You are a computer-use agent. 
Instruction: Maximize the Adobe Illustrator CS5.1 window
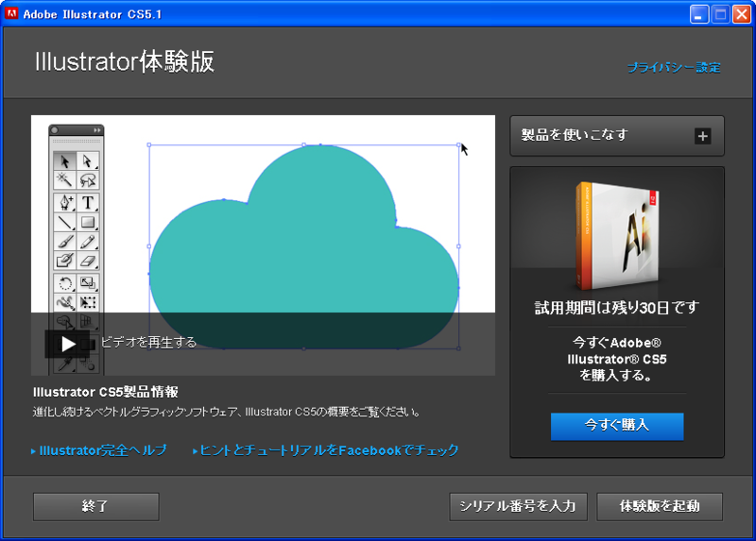(720, 14)
